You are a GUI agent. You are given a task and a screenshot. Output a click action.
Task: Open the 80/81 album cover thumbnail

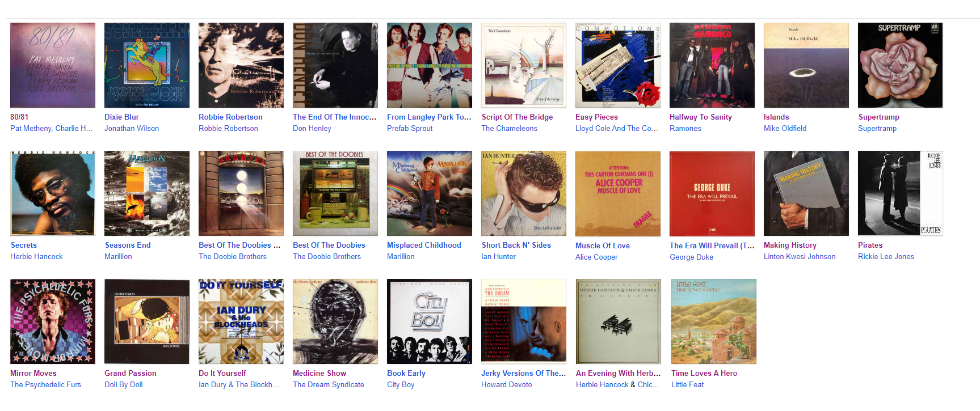point(53,65)
